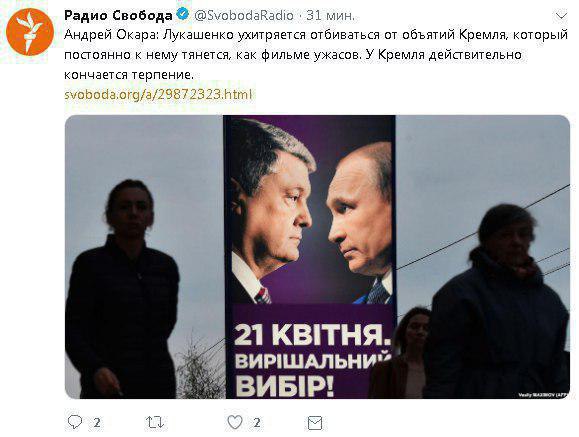The height and width of the screenshot is (437, 579).
Task: Click the retweet arrows icon
Action: 155,422
